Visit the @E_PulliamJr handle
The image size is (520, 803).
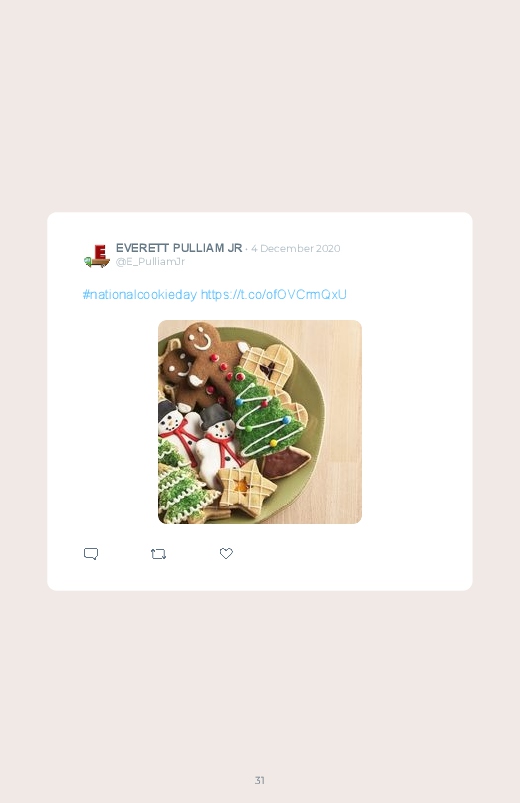(x=150, y=262)
